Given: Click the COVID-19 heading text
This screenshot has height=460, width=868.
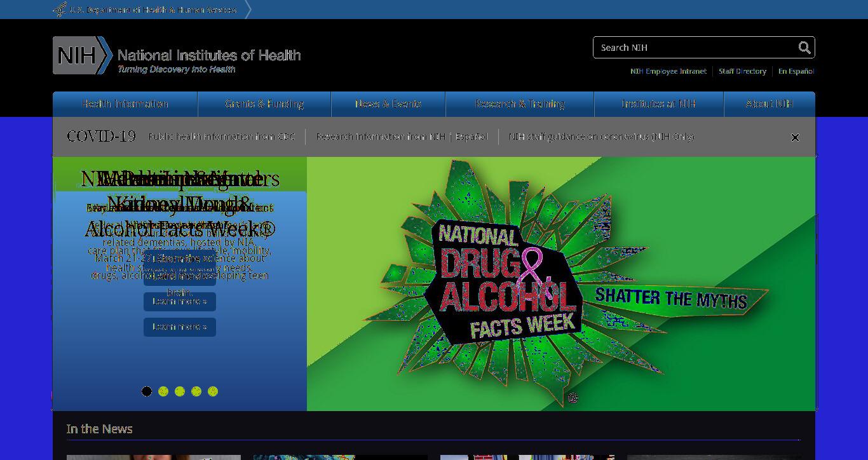Looking at the screenshot, I should (x=101, y=137).
